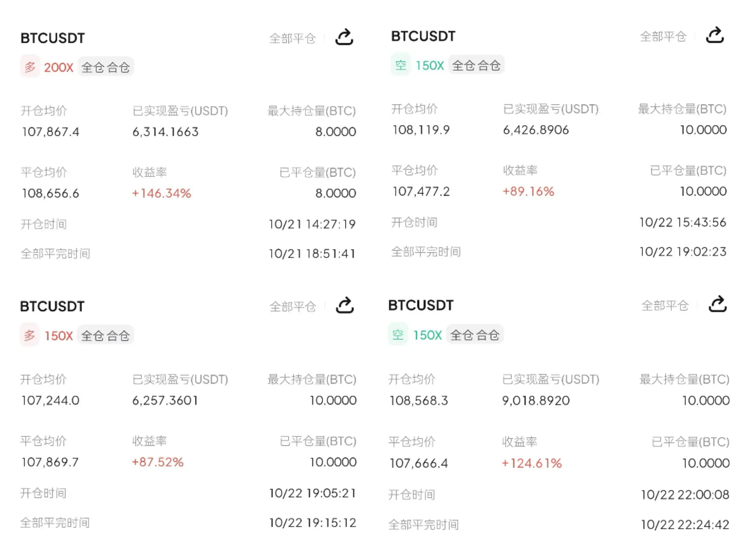Share the 9,018.8920 profit short position
Screen dimensions: 747x560
tap(718, 305)
